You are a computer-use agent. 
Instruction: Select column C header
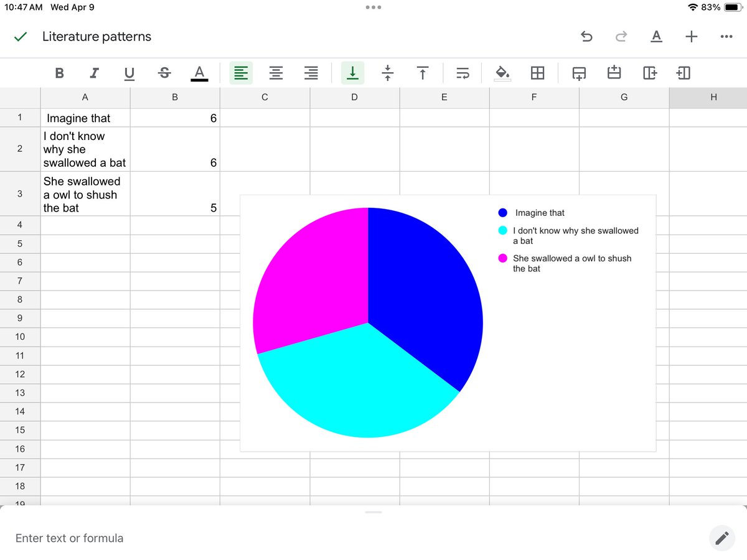click(x=265, y=97)
